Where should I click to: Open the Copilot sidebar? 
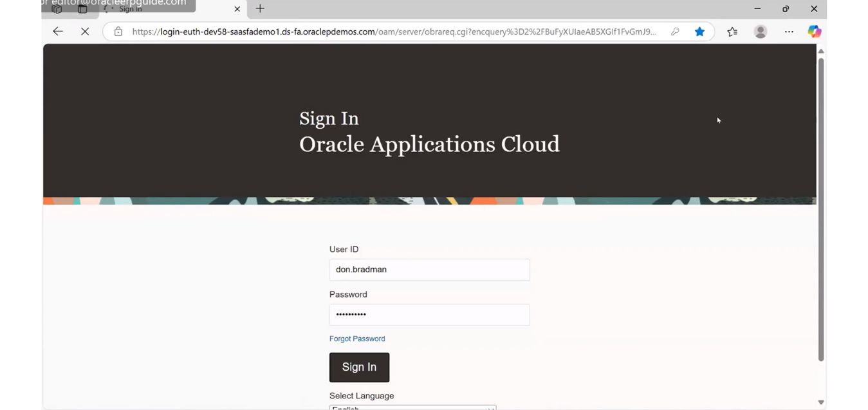[814, 31]
